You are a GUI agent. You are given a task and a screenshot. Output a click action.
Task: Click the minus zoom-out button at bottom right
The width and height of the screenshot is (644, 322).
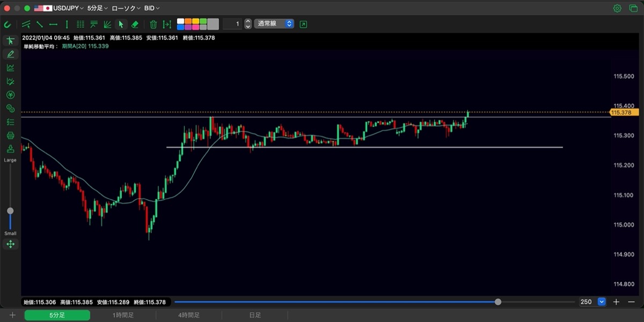click(631, 302)
